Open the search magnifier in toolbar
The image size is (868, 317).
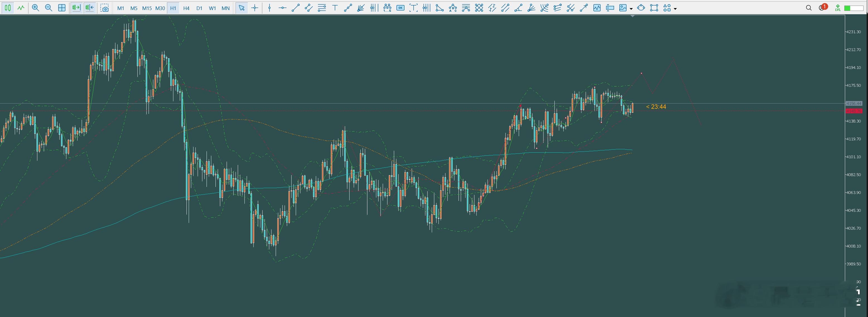[x=808, y=8]
